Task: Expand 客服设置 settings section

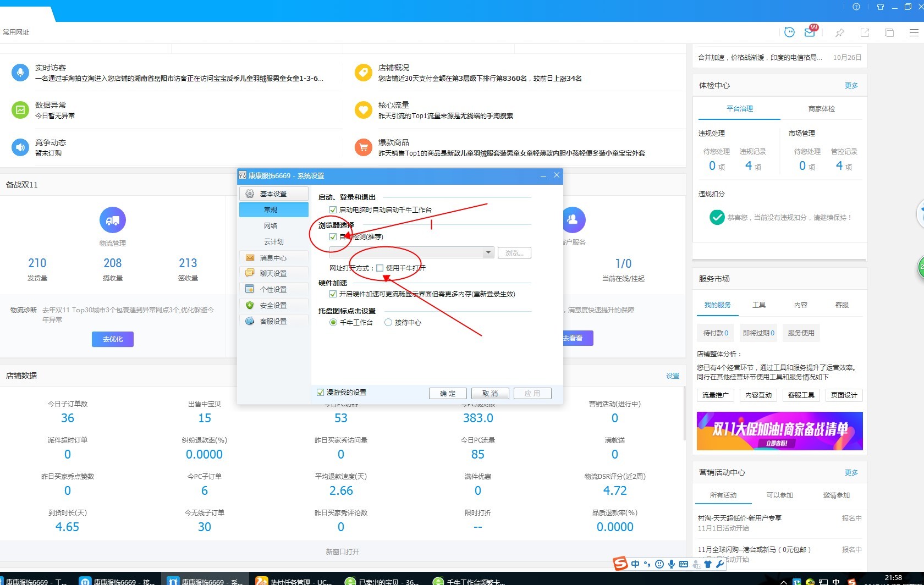Action: click(273, 321)
